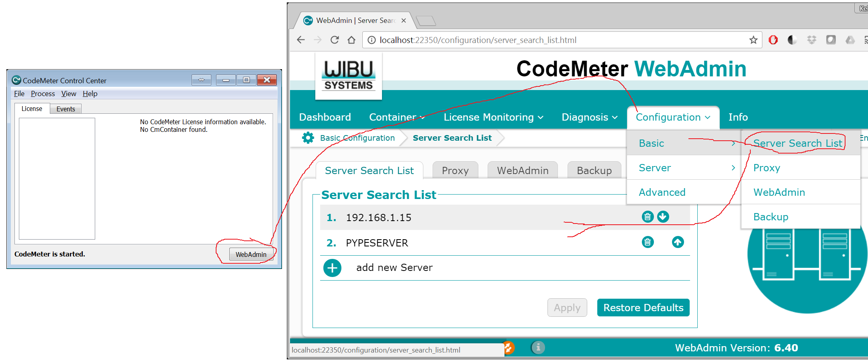Click the 'CodeMeter is started.' status text
The height and width of the screenshot is (361, 868).
point(50,254)
